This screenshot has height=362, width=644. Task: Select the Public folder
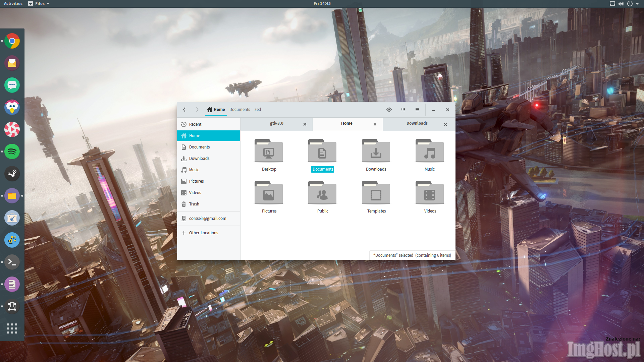[322, 193]
